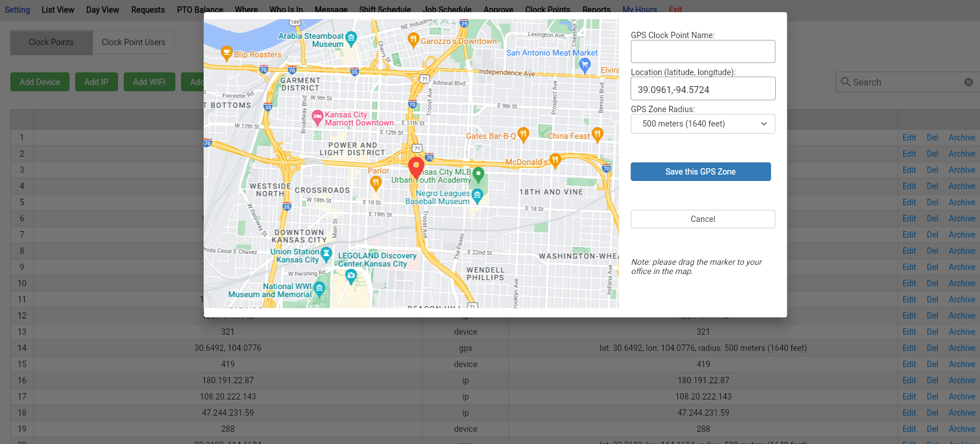
Task: Open the Day View menu
Action: pyautogui.click(x=102, y=10)
